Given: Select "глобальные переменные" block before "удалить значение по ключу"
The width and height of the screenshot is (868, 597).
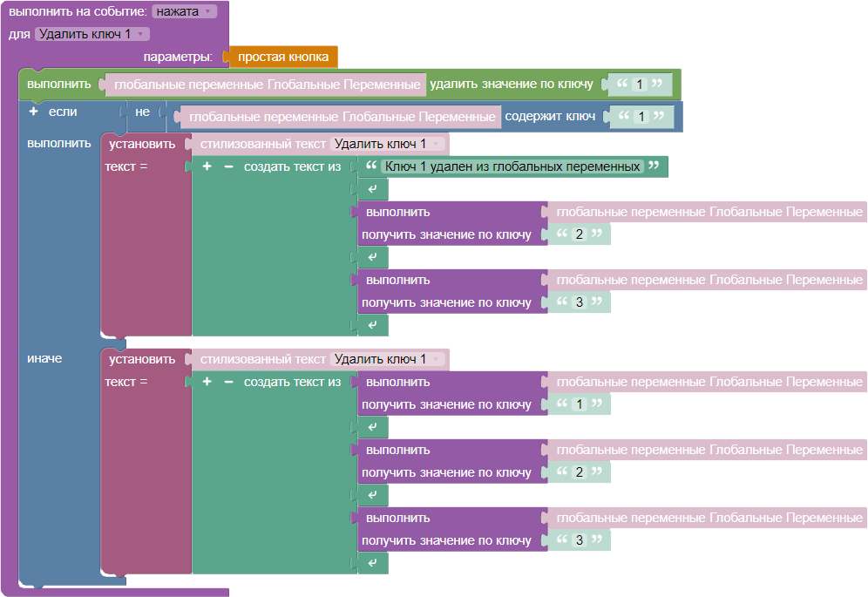Looking at the screenshot, I should [x=267, y=85].
